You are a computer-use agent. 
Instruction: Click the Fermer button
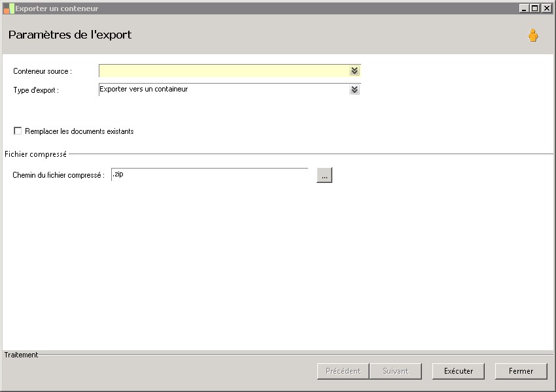tap(521, 371)
